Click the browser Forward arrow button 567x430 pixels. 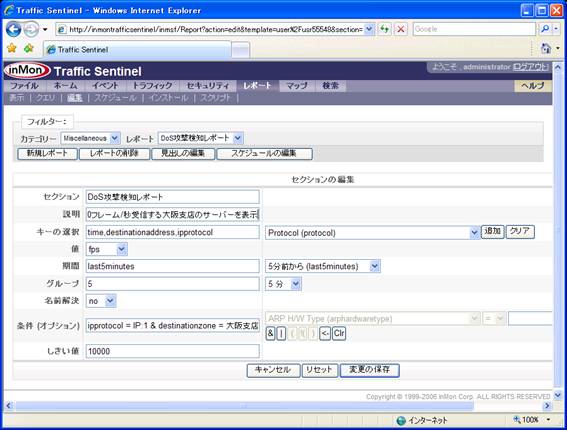tap(31, 29)
